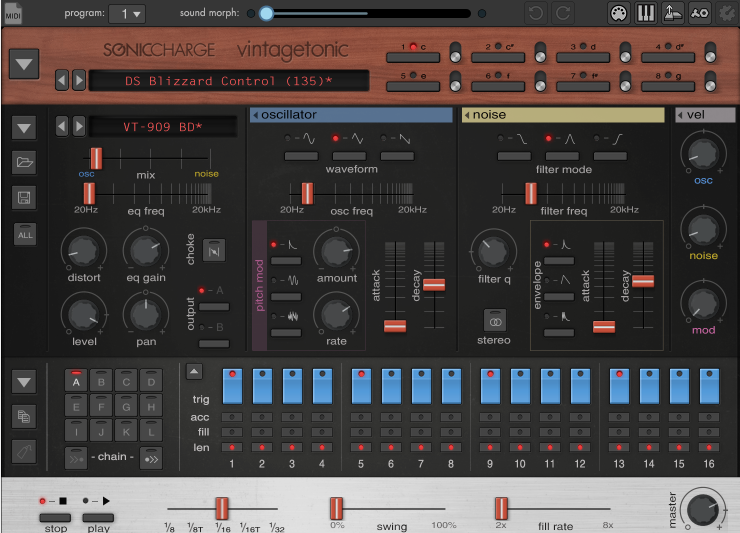Image resolution: width=740 pixels, height=533 pixels.
Task: Select next program with right arrow
Action: (79, 80)
